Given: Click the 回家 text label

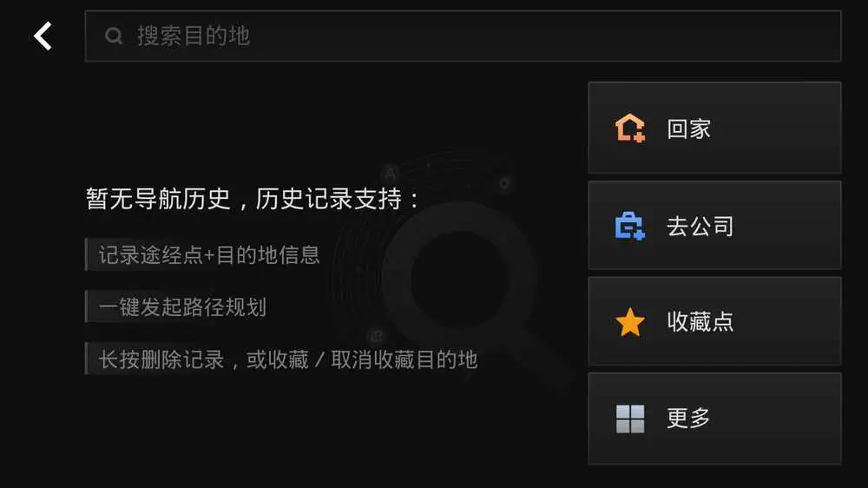Looking at the screenshot, I should tap(688, 129).
